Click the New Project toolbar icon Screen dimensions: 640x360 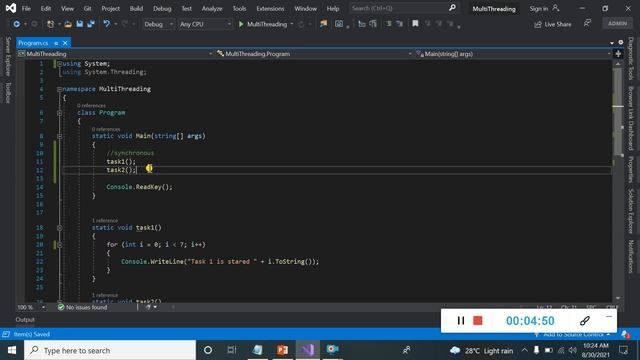coord(50,24)
